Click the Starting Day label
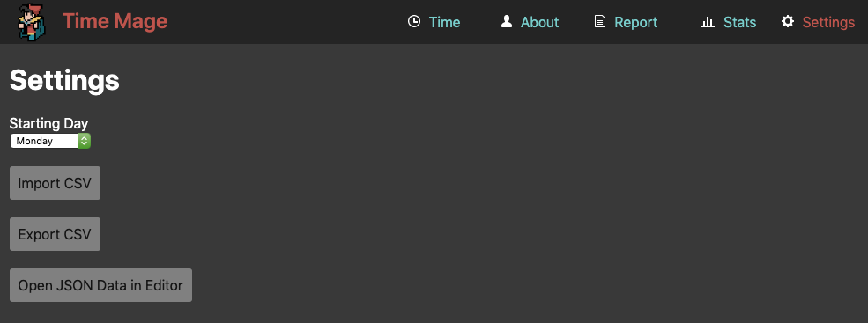 pos(48,123)
